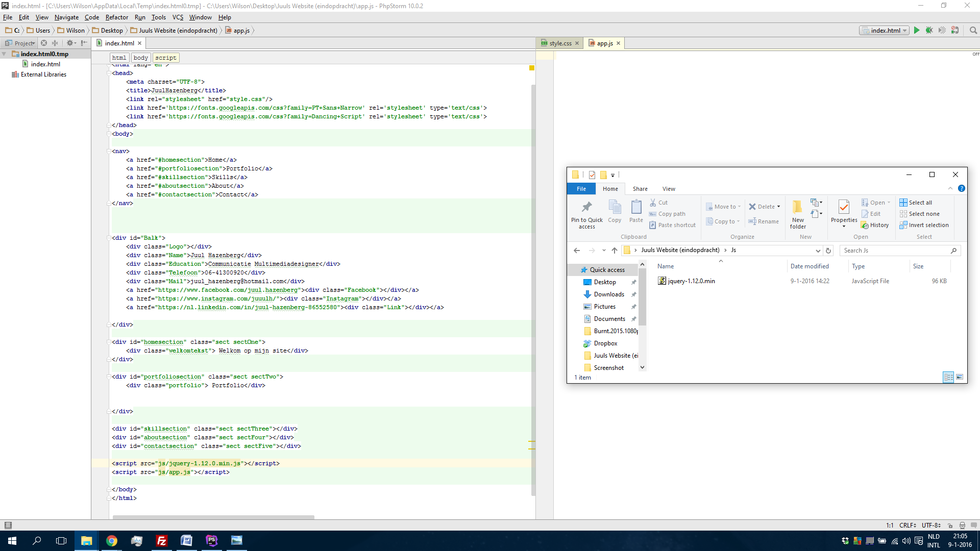980x551 pixels.
Task: Click Pin to Quick access in Explorer ribbon
Action: 587,215
